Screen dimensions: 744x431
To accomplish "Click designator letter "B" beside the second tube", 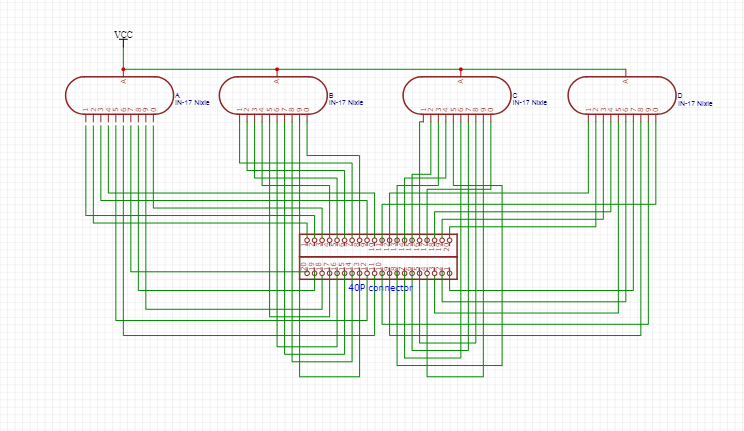I will (x=331, y=96).
